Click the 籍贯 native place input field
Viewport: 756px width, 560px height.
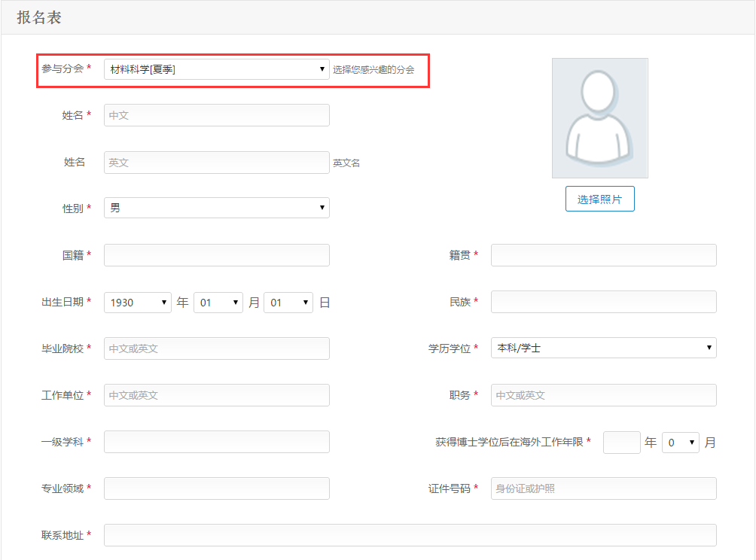pyautogui.click(x=602, y=255)
